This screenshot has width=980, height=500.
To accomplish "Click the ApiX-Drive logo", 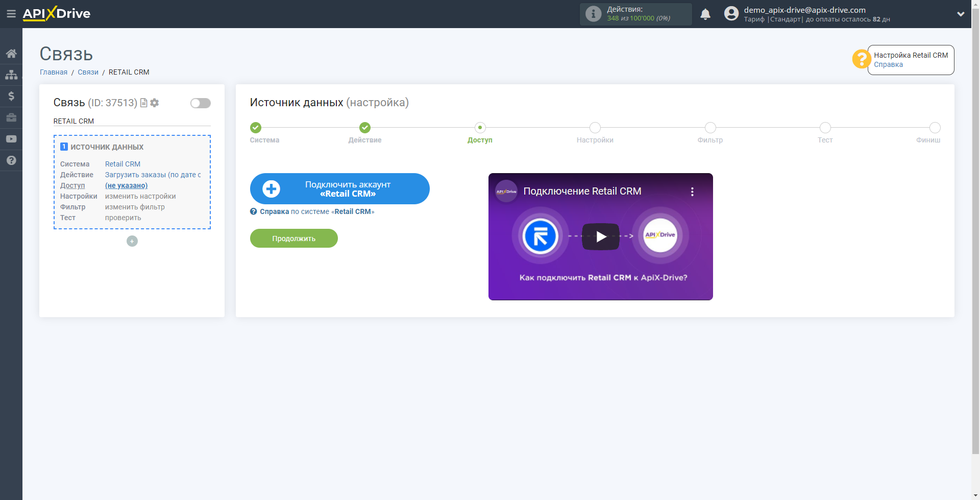I will tap(57, 14).
